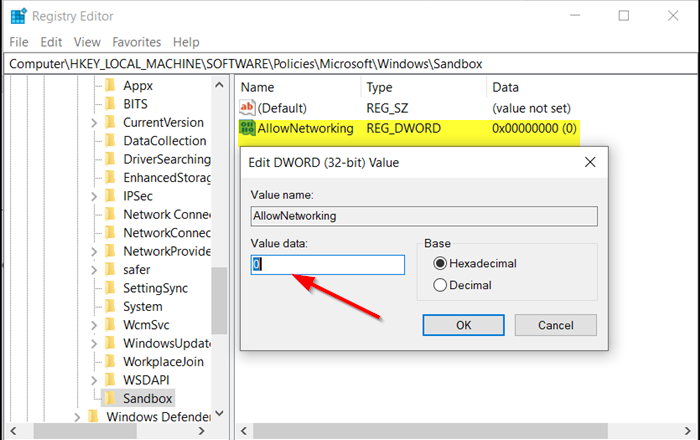Click the Appx folder icon
Screen dimensions: 700x440
click(x=110, y=85)
